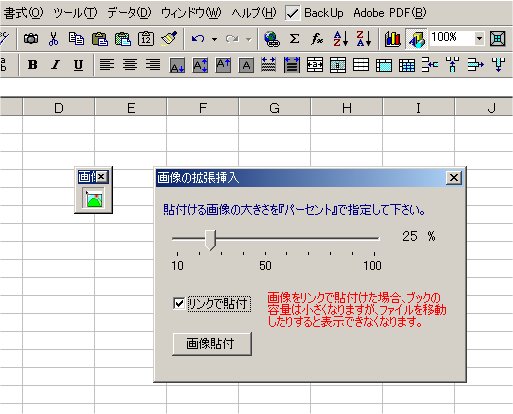This screenshot has width=513, height=414.
Task: Click the camera snapshot toolbar icon
Action: (x=31, y=39)
